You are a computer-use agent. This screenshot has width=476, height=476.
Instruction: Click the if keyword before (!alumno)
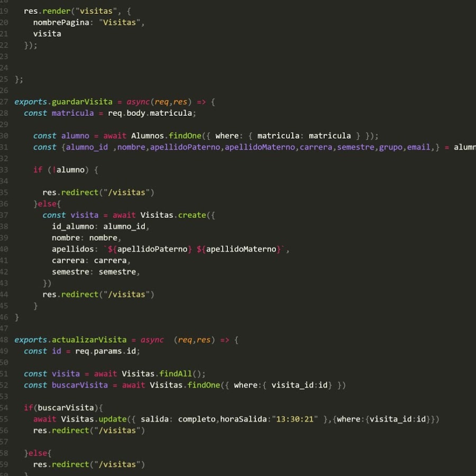(x=38, y=170)
